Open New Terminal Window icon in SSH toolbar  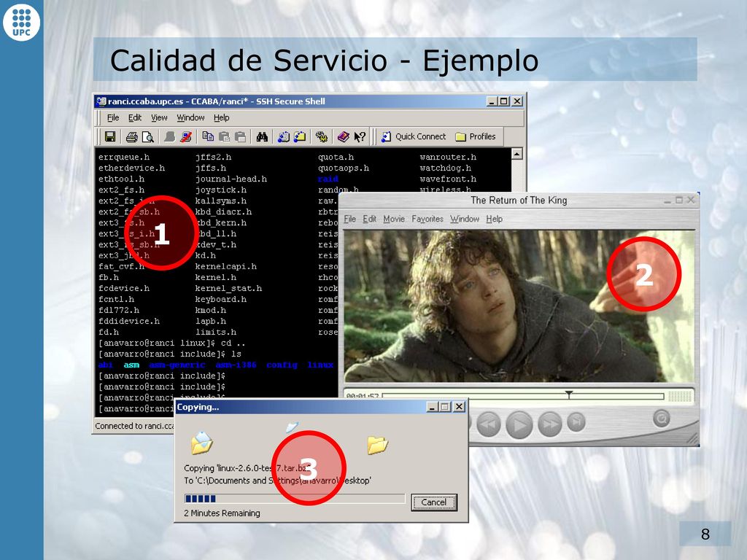click(x=284, y=137)
